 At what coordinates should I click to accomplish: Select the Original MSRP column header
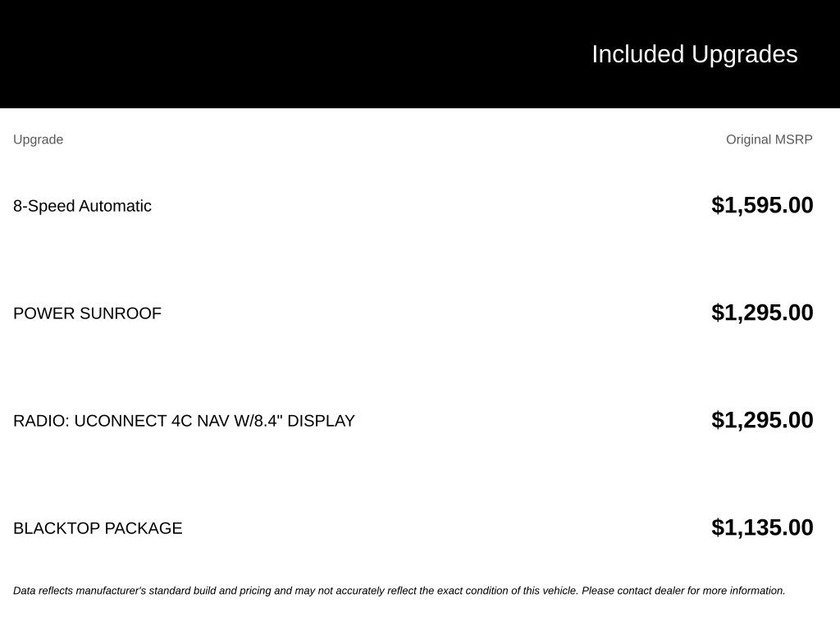click(769, 139)
